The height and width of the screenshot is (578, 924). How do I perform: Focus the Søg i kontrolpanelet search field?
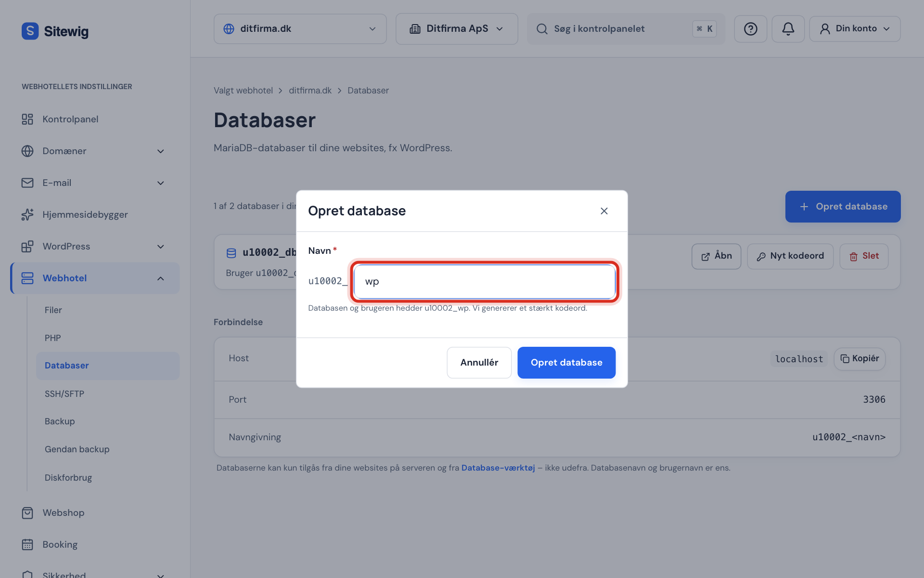626,29
